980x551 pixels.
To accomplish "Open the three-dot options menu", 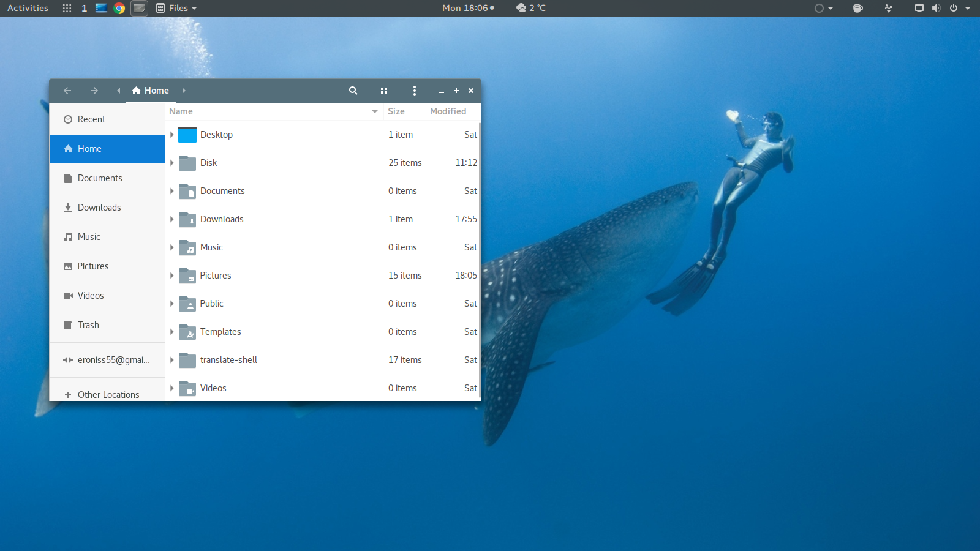I will [415, 91].
